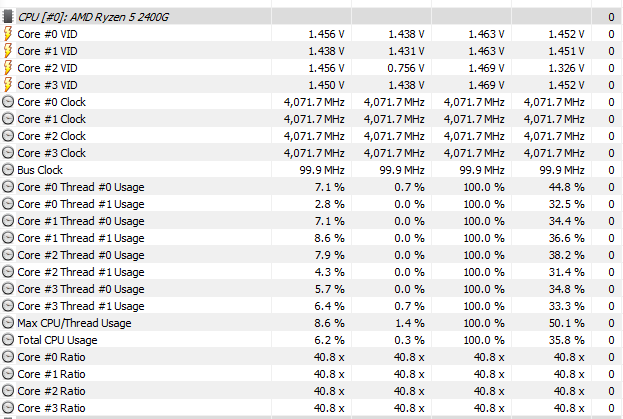Select Core #2 Thread #0 Usage row

312,255
